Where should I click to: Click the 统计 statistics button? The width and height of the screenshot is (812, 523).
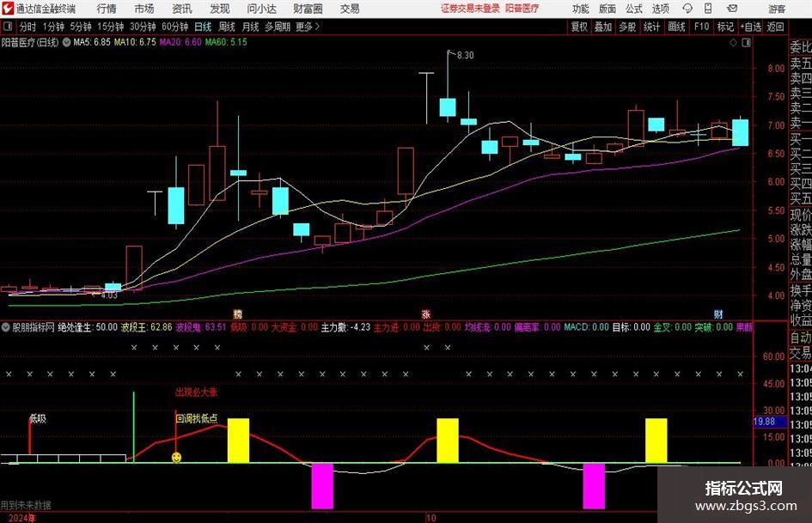tap(651, 27)
